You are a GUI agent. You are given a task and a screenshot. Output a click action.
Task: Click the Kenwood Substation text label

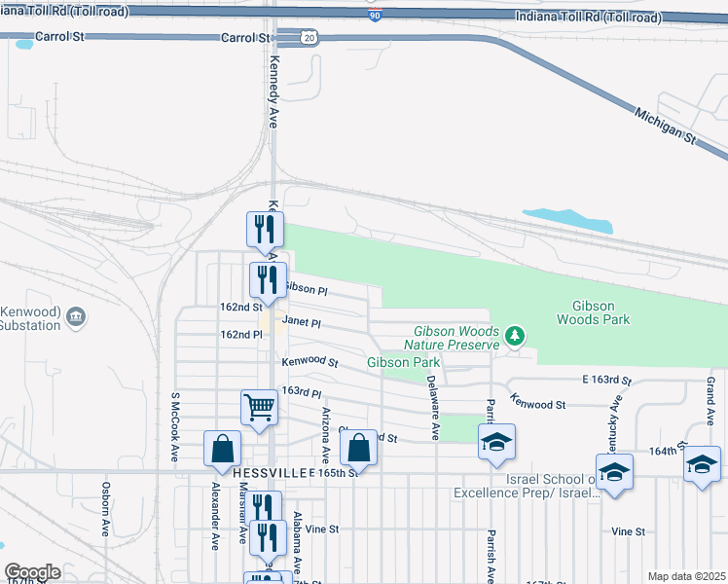tap(30, 318)
